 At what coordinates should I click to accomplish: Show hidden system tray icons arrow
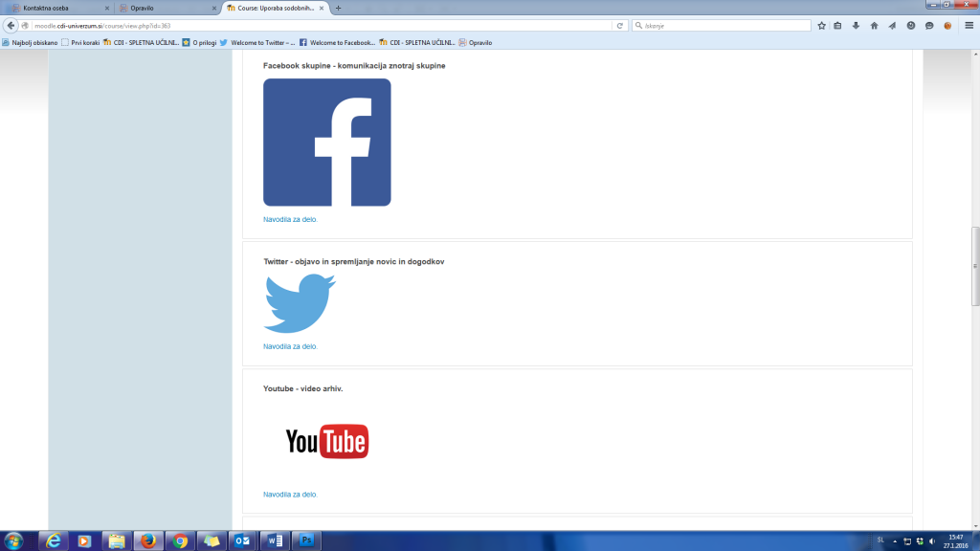[895, 540]
